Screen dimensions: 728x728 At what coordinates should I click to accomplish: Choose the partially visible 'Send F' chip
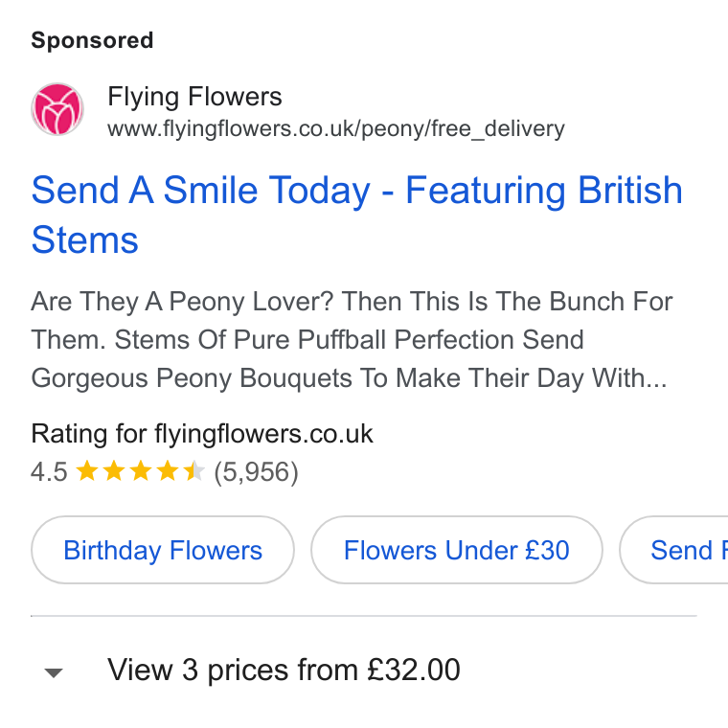point(673,550)
